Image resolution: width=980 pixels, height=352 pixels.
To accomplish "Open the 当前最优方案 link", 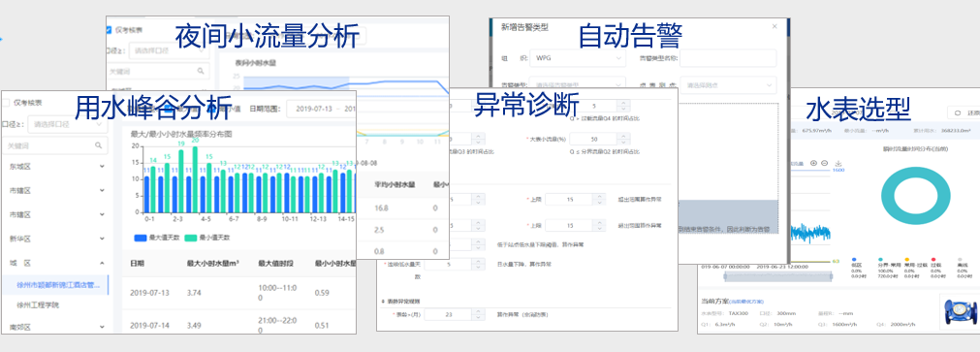I will [x=747, y=302].
